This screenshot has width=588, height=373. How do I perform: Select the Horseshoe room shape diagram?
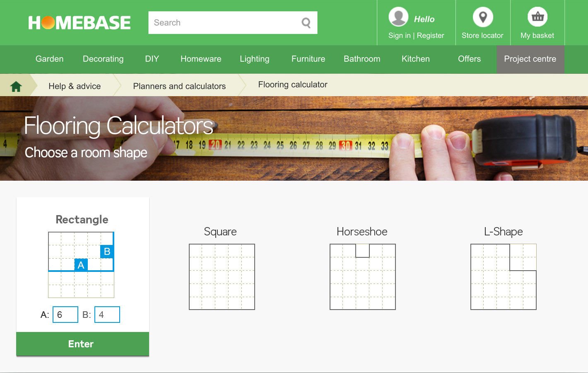pos(363,277)
